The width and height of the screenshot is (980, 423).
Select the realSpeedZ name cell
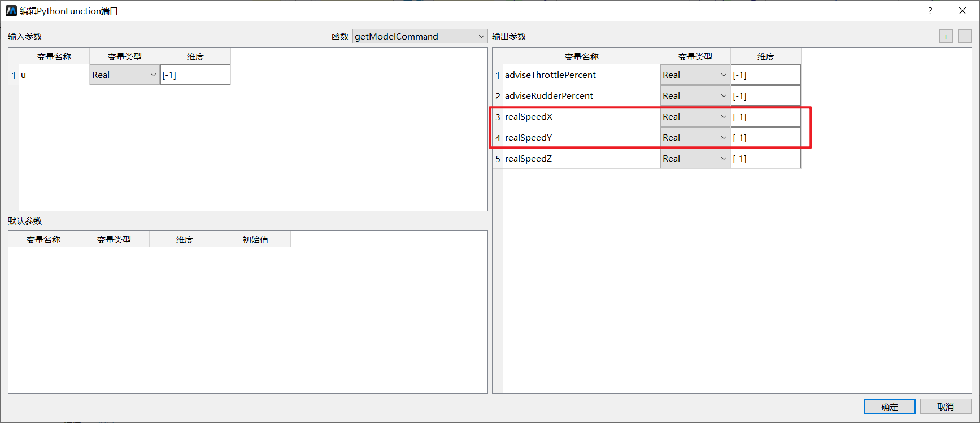click(582, 158)
